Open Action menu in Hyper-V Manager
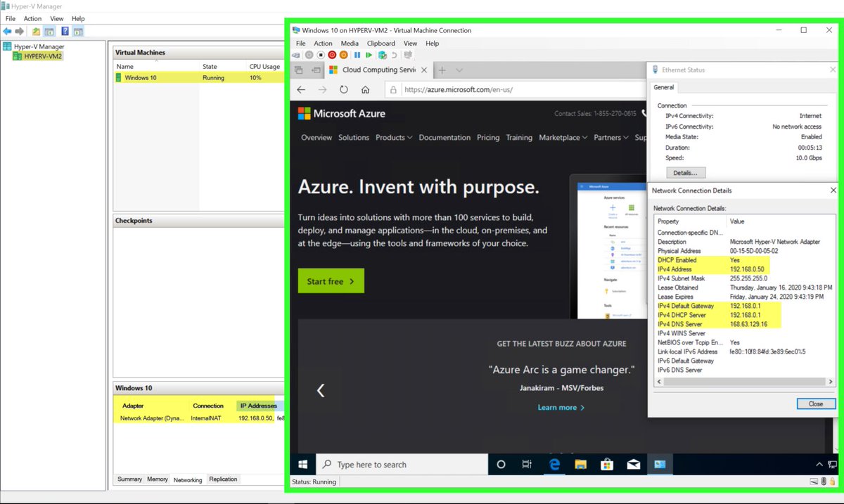844x504 pixels. click(32, 19)
